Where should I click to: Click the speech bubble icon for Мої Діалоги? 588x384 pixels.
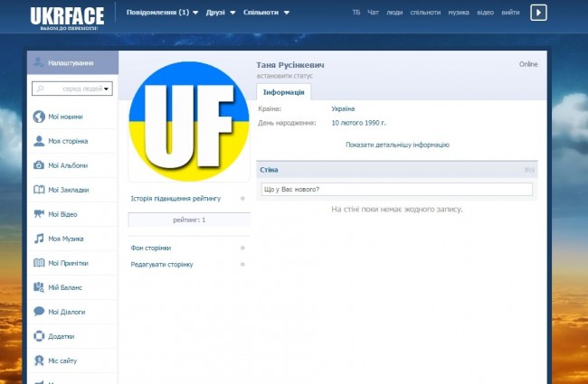(39, 312)
